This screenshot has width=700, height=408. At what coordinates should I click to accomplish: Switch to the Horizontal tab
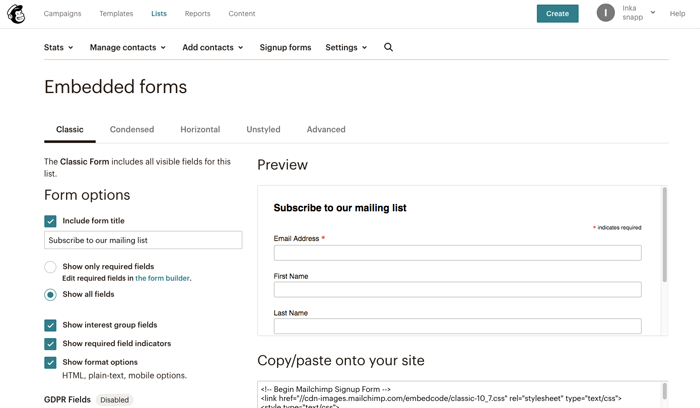[x=200, y=129]
